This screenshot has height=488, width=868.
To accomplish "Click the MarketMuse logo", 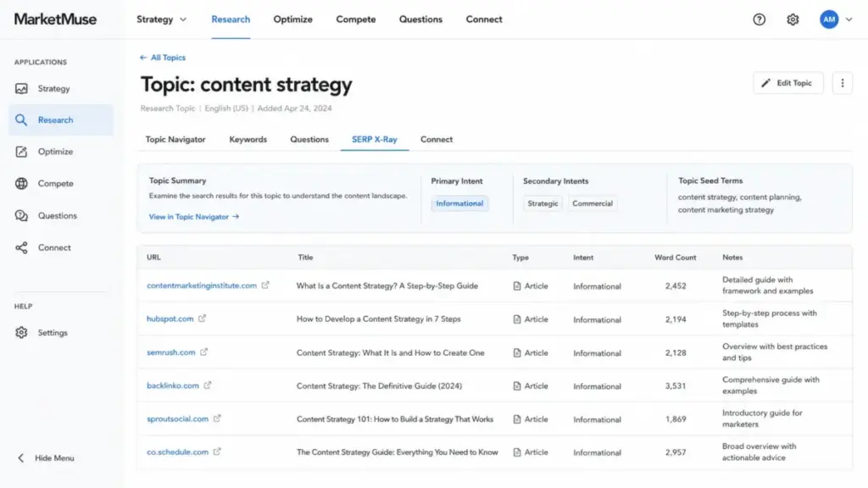I will point(55,19).
